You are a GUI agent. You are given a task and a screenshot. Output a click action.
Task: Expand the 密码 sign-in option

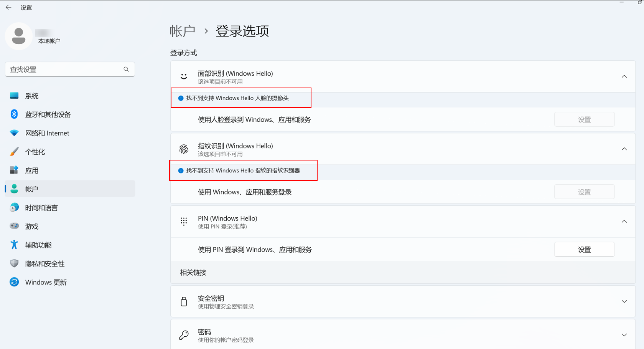(624, 335)
